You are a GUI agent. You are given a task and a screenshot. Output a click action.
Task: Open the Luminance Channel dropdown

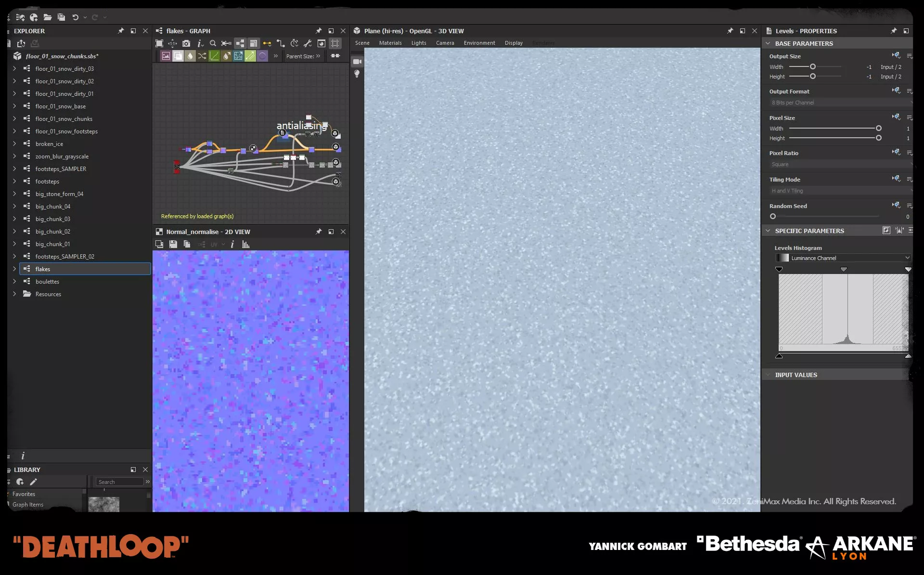pos(843,258)
